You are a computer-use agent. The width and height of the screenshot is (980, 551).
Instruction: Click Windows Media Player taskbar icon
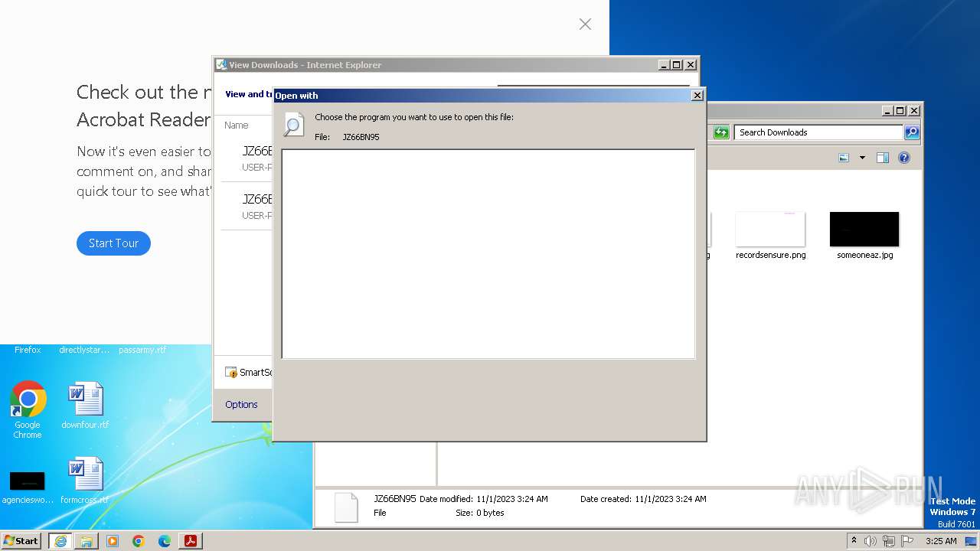point(113,541)
